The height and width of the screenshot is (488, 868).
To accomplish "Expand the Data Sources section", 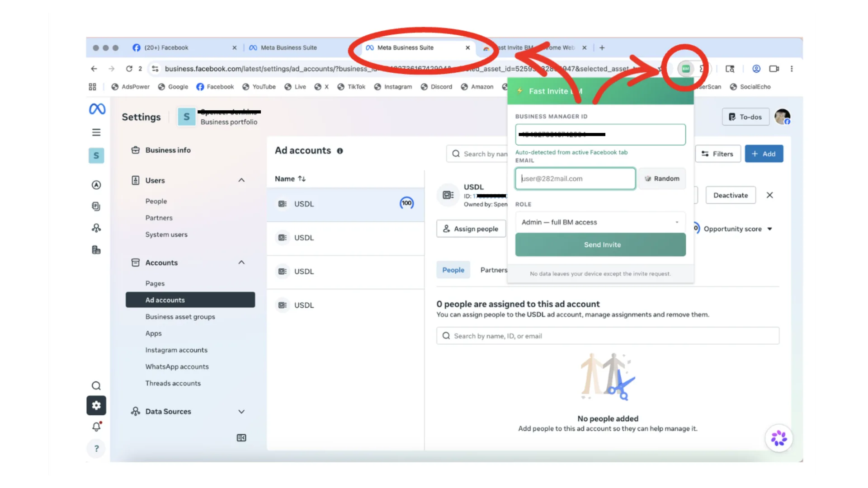I will pos(241,412).
